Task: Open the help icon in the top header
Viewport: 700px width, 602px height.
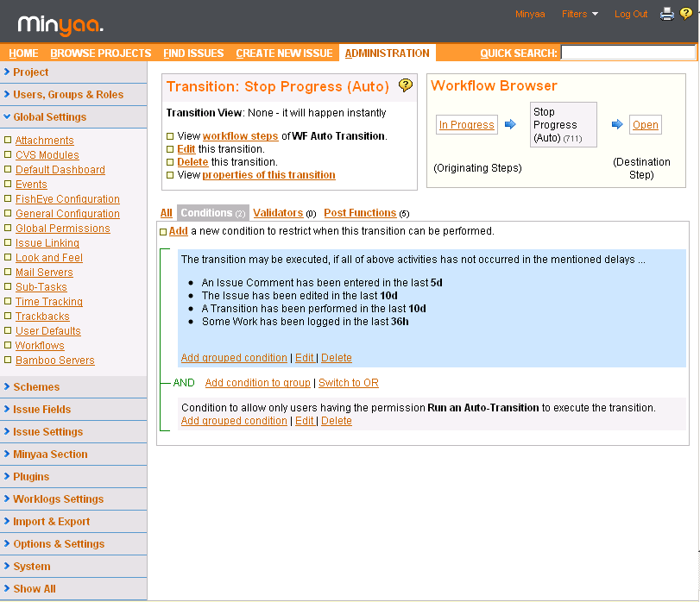Action: (x=686, y=14)
